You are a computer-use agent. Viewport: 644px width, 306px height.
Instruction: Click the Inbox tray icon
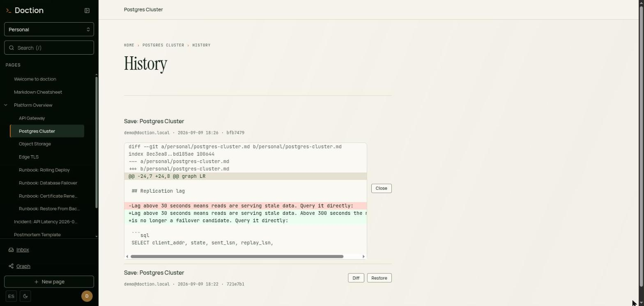click(x=11, y=250)
